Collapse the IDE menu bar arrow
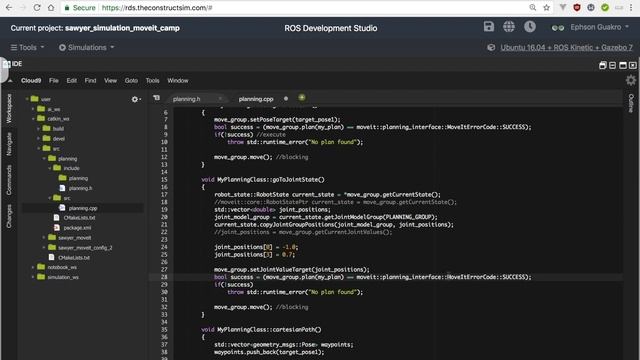The image size is (640, 360). 10,81
